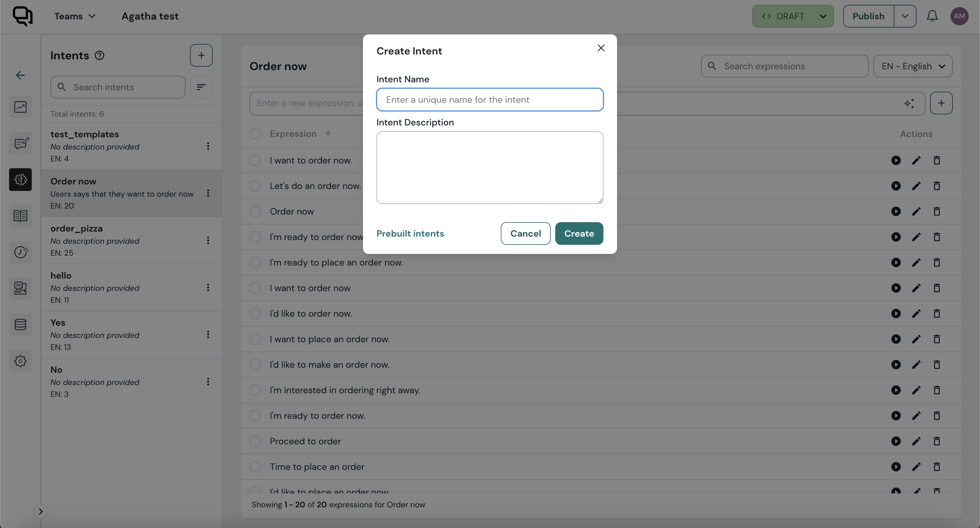Click the AI generate expressions sparkle icon

click(x=909, y=104)
